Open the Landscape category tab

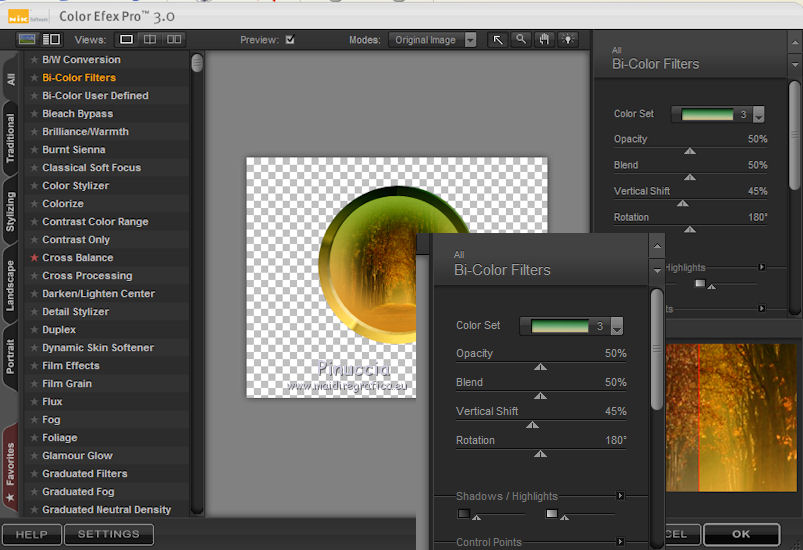point(11,285)
